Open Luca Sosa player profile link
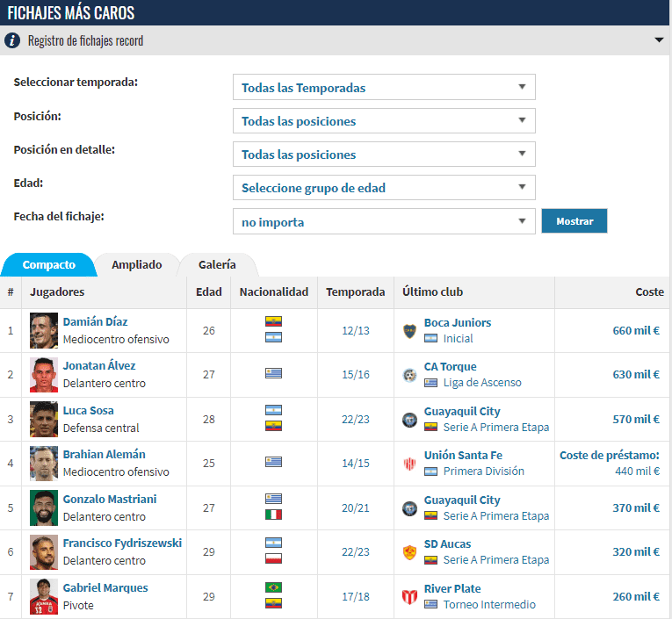 coord(89,410)
